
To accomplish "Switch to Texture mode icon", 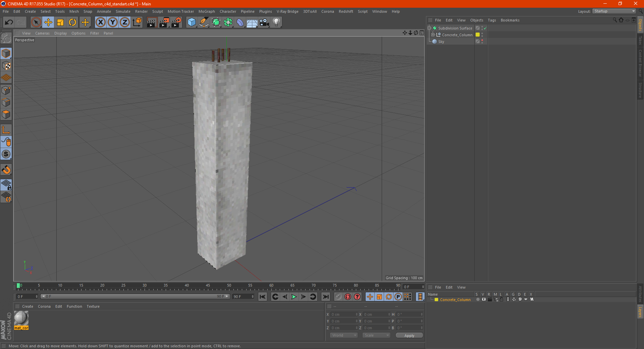I will (6, 65).
